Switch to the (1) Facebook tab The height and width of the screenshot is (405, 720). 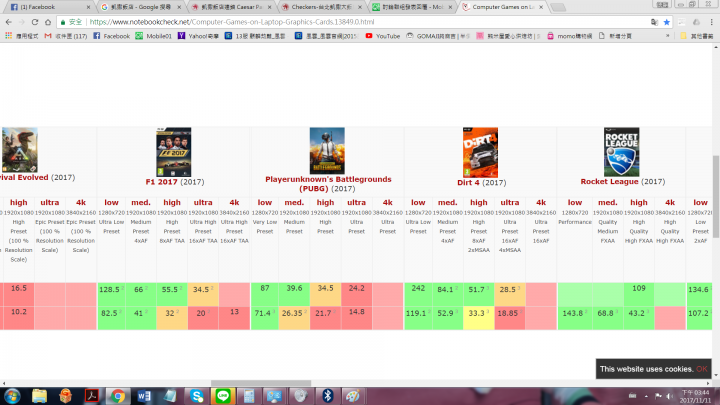[x=48, y=7]
